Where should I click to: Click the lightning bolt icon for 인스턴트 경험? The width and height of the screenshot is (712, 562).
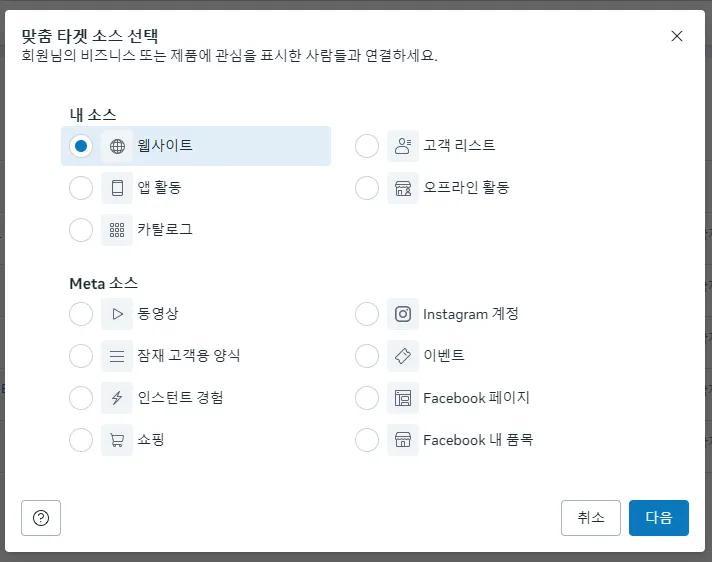(x=117, y=398)
